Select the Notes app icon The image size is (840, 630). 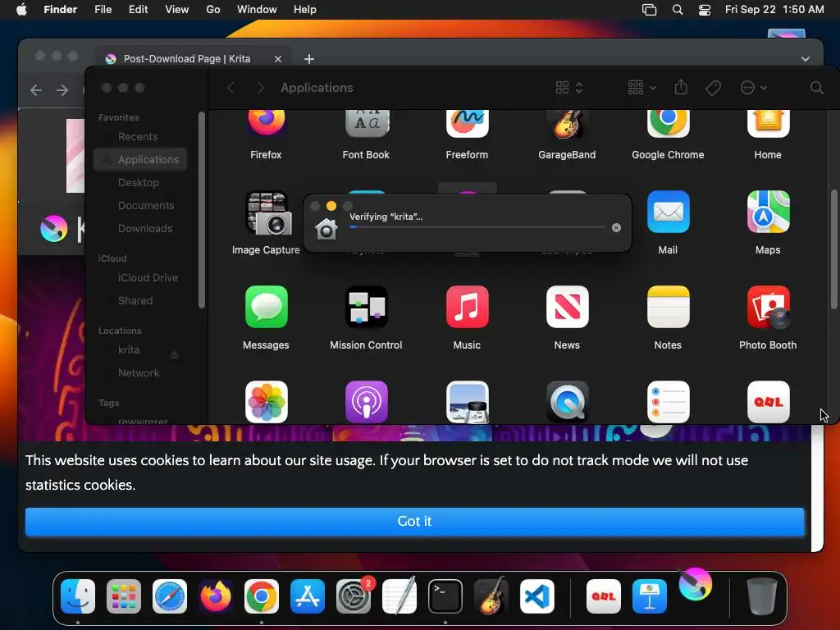tap(668, 307)
